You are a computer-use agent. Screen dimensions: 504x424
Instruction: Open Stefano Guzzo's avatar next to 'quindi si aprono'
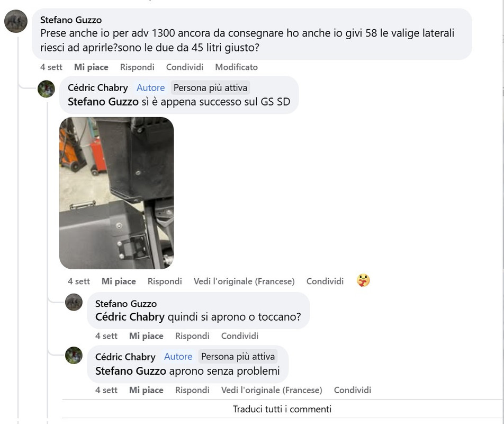point(74,302)
